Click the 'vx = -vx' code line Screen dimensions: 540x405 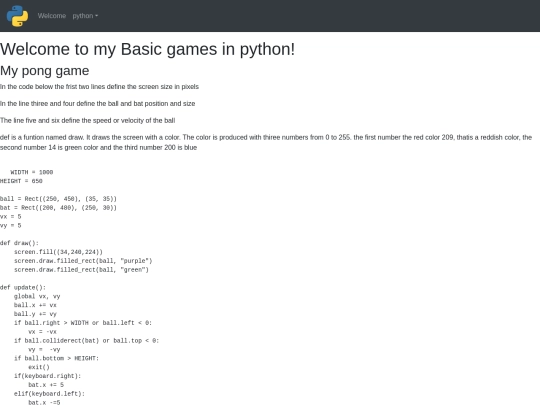coord(42,332)
